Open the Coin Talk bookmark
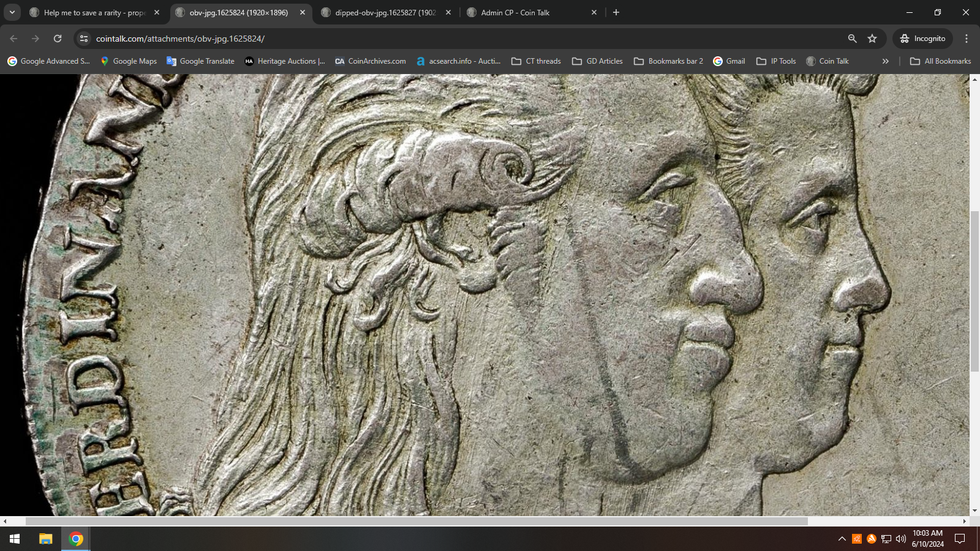980x551 pixels. [x=827, y=61]
